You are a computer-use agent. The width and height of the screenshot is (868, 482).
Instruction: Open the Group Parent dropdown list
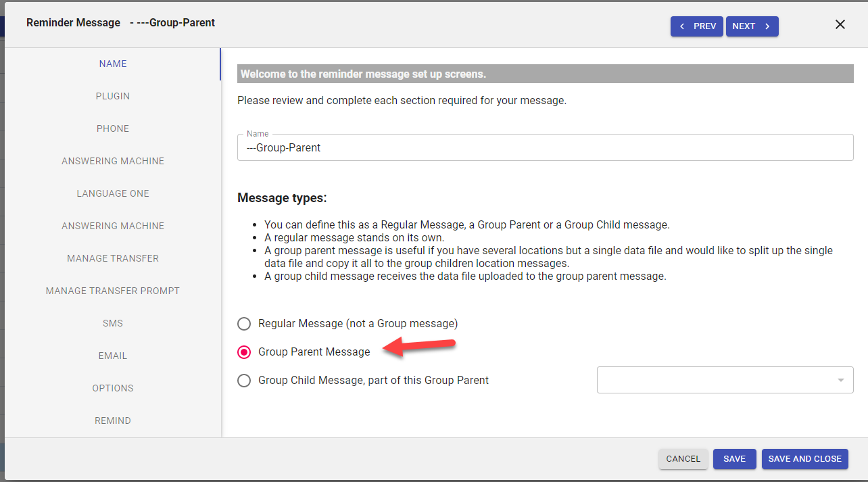725,380
